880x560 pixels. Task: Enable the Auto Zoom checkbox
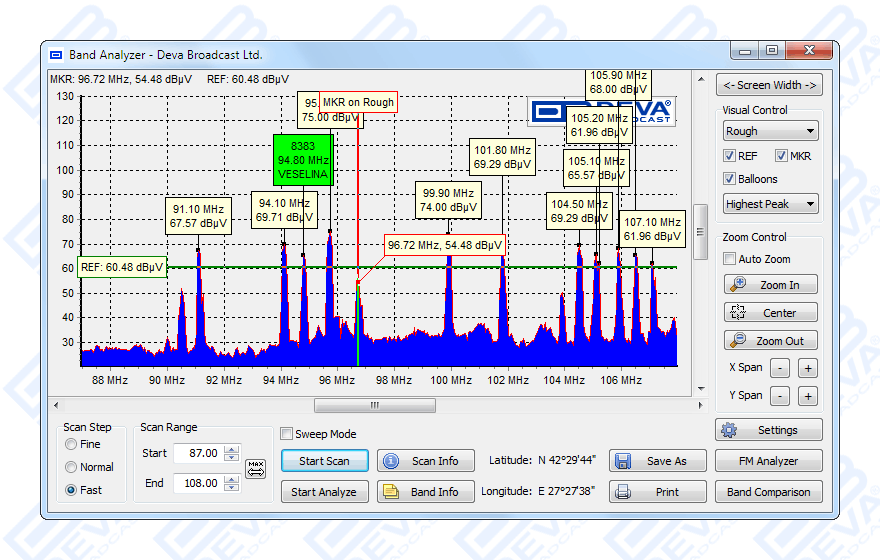coord(730,259)
